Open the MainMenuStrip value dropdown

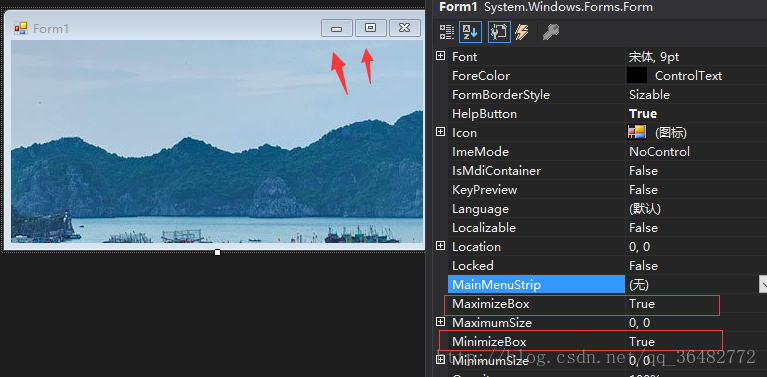tap(763, 284)
